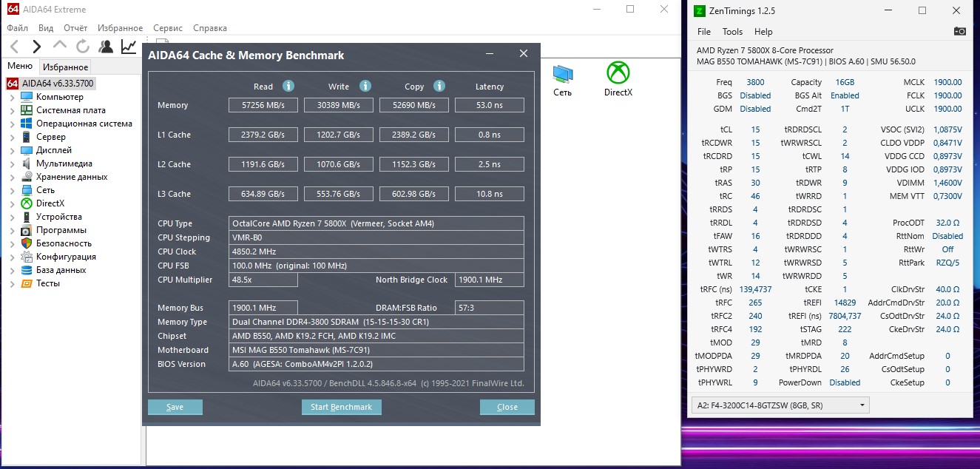Open the DirectX icon in main pane
Screen dimensions: 980x469
(x=618, y=80)
